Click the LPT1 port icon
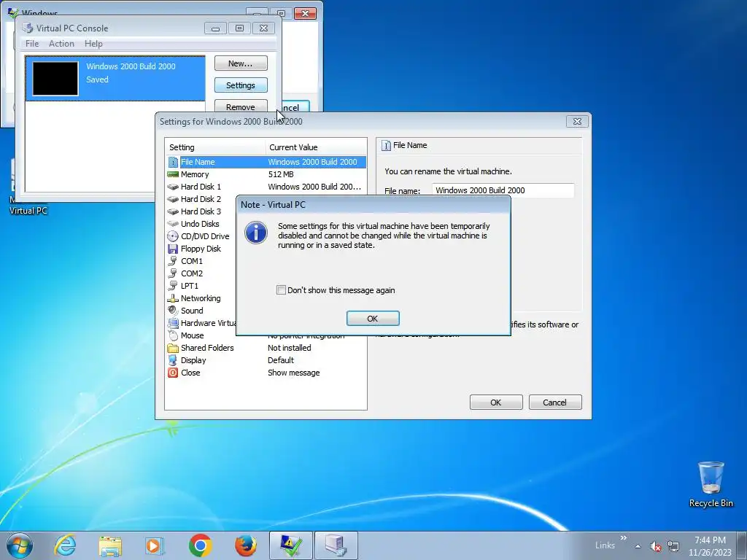 click(173, 286)
